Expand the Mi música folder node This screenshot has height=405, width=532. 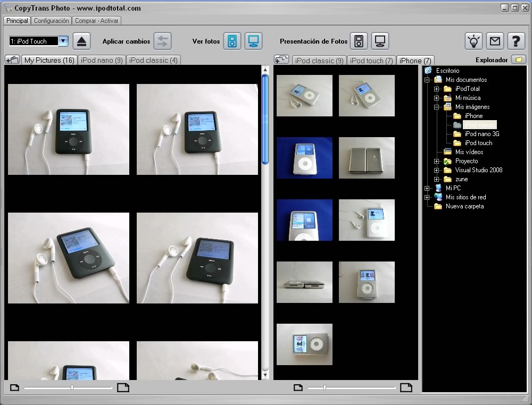[436, 98]
